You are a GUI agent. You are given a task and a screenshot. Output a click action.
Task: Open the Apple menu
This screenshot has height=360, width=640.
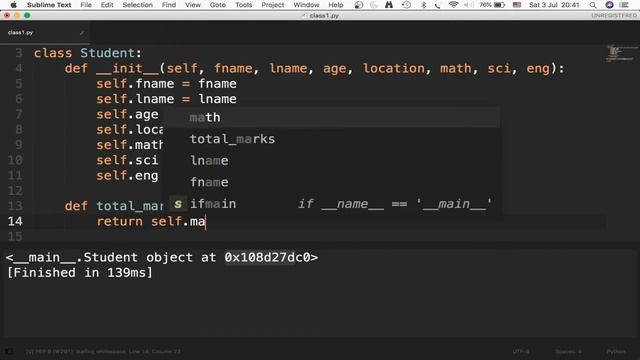13,5
